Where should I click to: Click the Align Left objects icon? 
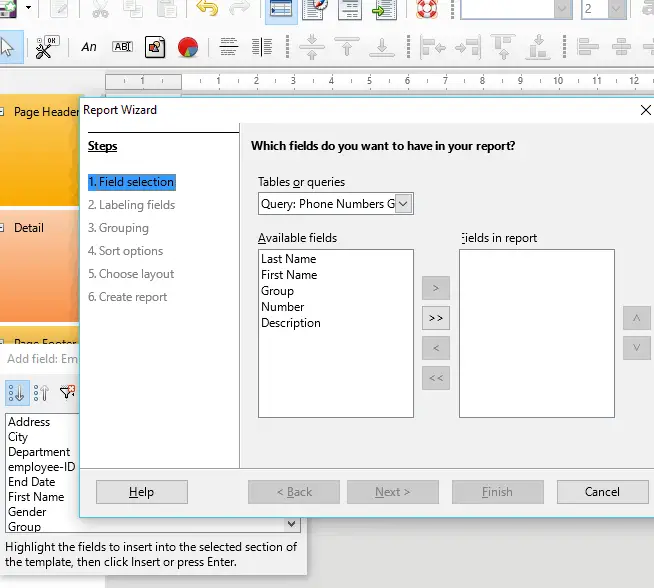pyautogui.click(x=588, y=47)
